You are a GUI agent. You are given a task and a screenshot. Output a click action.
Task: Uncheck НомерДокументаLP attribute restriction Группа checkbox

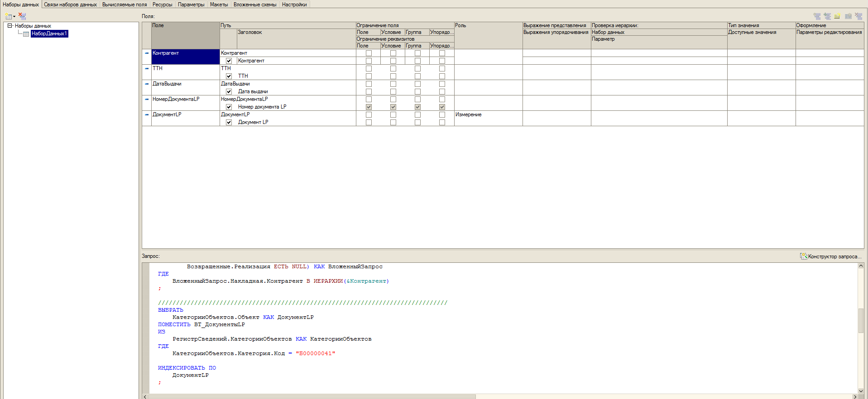(x=417, y=107)
